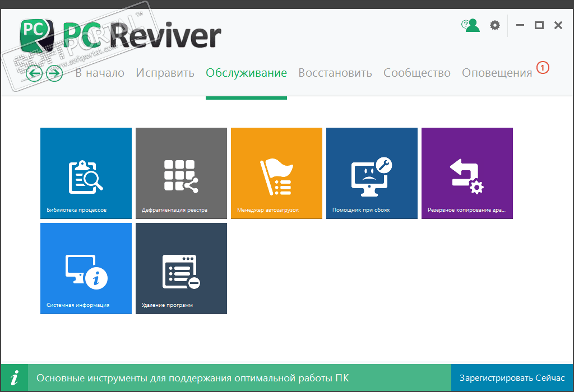
Task: Open the Библиотека процессов tile
Action: [x=86, y=174]
